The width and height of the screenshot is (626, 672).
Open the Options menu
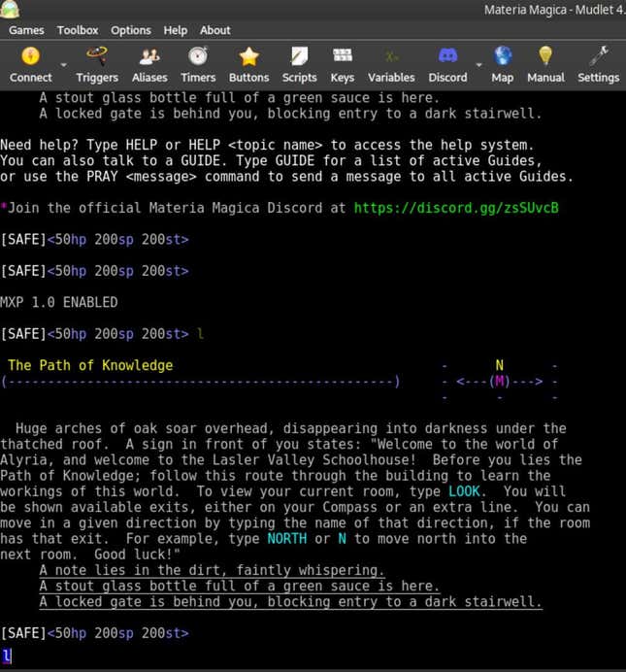pos(131,30)
